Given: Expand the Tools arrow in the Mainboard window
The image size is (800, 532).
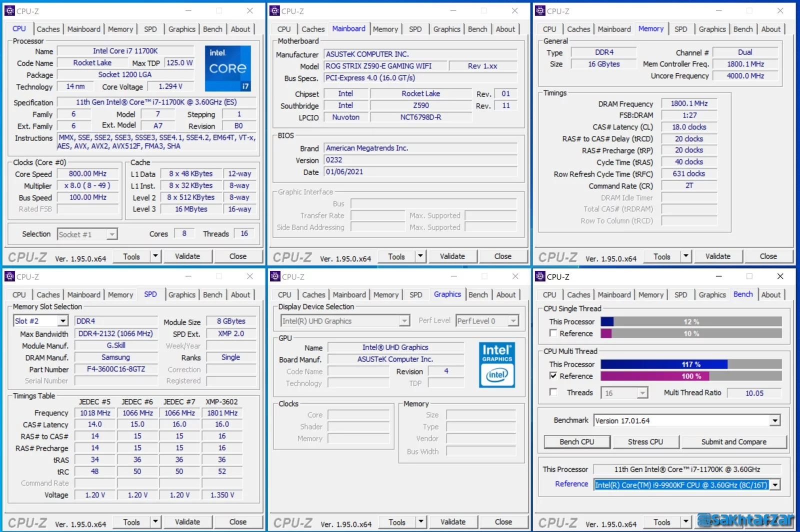Looking at the screenshot, I should (420, 256).
